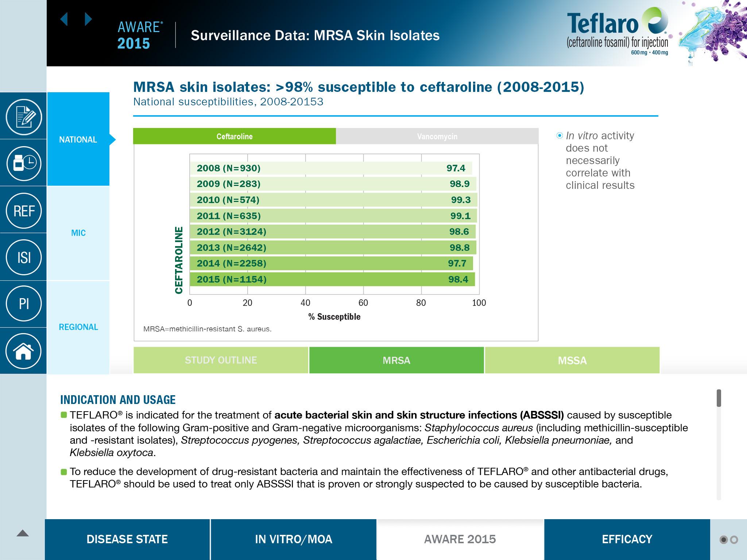747x560 pixels.
Task: Open the DISEASE STATE bottom tab
Action: click(x=127, y=539)
